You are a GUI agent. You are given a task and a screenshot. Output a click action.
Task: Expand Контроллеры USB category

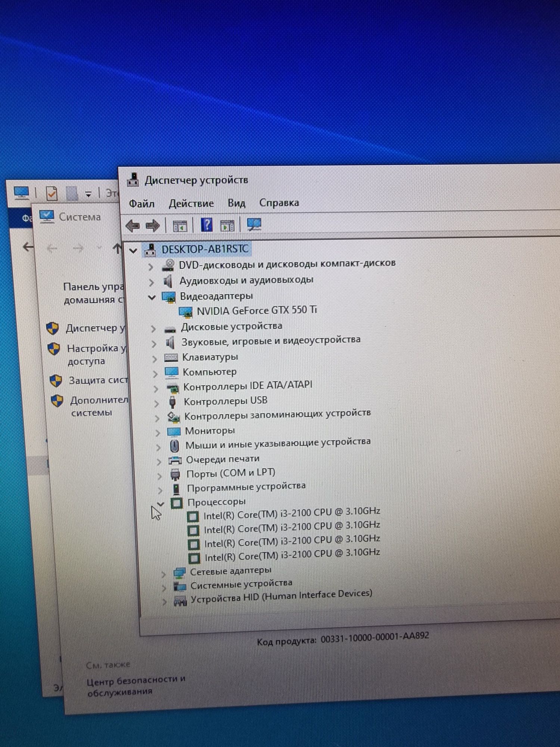[x=156, y=403]
